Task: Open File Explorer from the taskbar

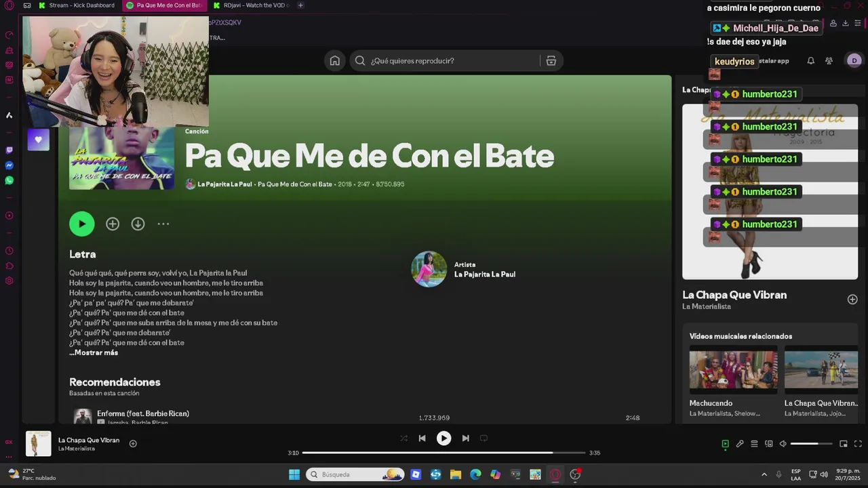Action: coord(456,474)
